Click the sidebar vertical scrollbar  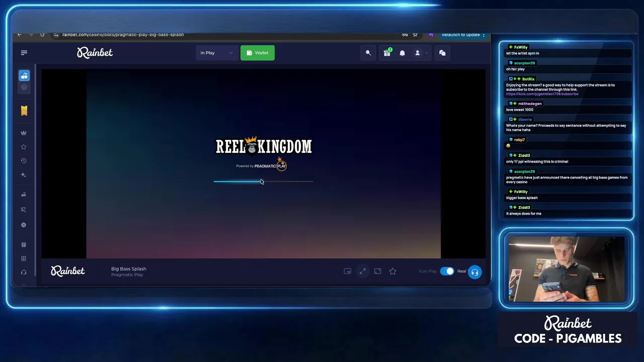[35, 171]
